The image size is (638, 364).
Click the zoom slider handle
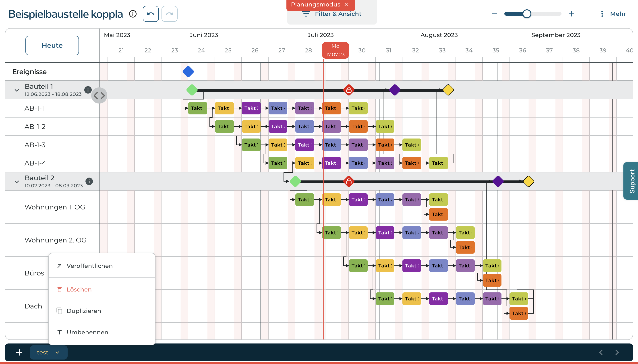coord(527,14)
